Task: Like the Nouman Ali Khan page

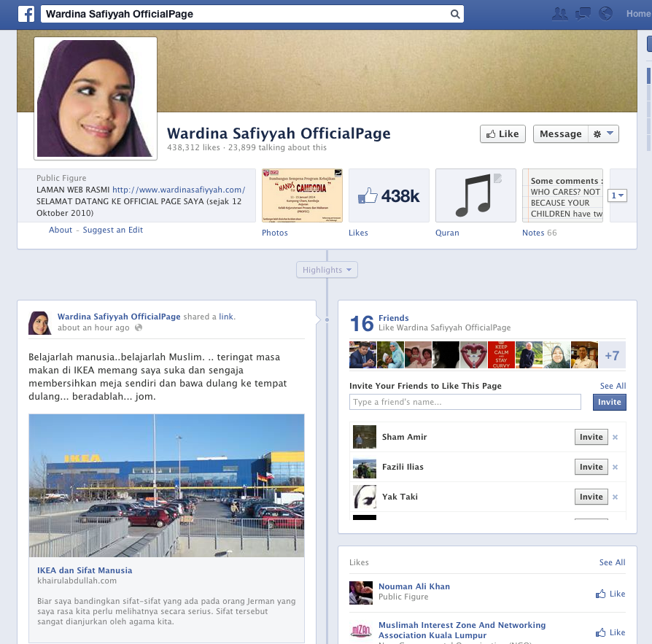Action: point(610,594)
